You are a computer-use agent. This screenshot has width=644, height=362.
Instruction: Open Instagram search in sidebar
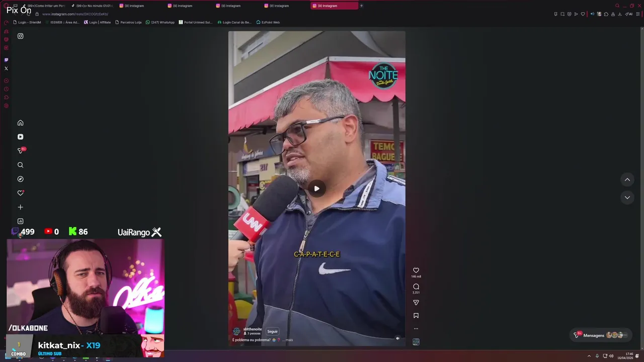(x=20, y=165)
